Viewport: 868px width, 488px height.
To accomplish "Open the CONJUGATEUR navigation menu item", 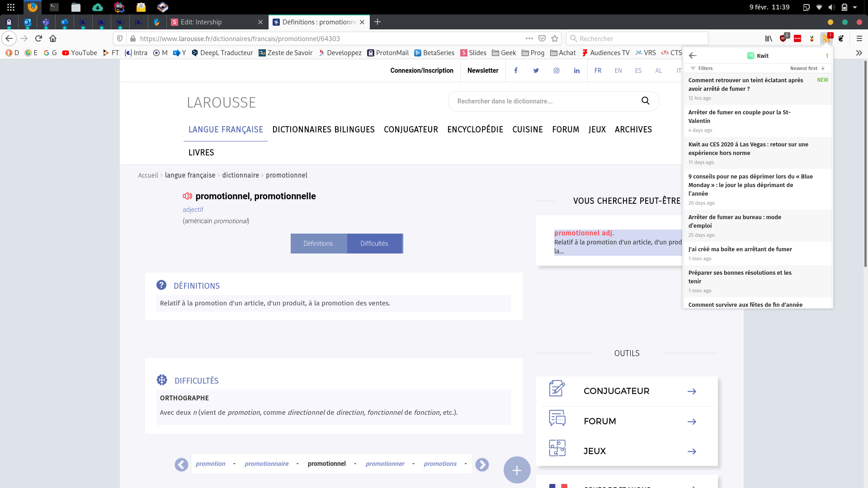I will [x=411, y=130].
